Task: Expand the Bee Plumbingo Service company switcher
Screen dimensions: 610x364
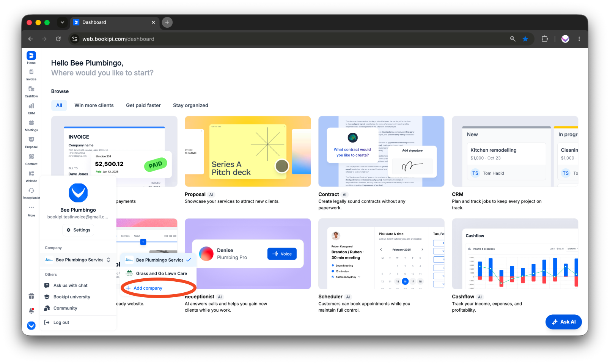Action: (78, 260)
